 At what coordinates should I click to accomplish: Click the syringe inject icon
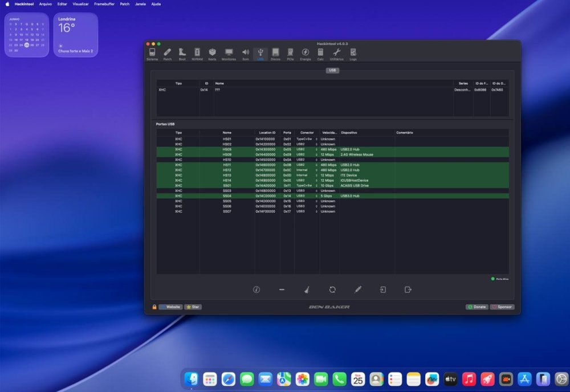tap(358, 289)
